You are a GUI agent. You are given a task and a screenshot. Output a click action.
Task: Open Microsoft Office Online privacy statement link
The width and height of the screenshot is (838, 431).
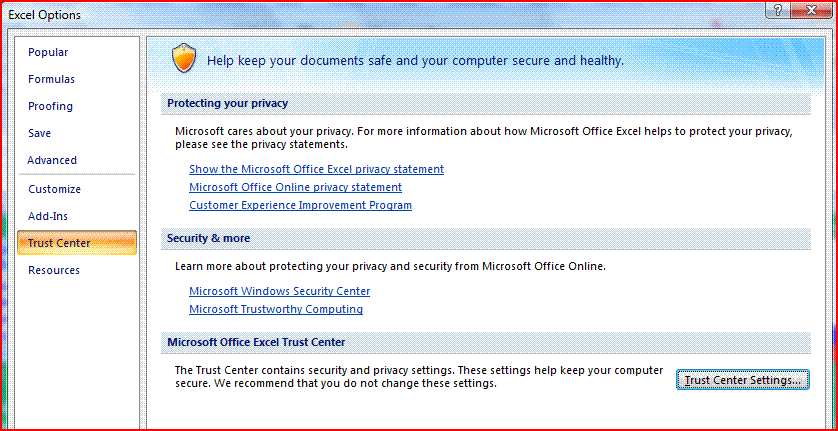pyautogui.click(x=295, y=188)
